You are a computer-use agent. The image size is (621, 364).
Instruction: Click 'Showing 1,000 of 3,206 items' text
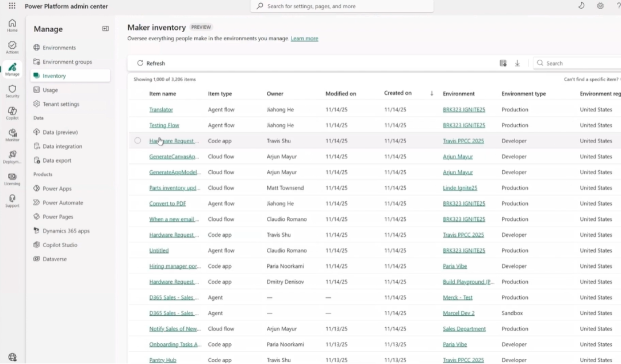tap(164, 79)
